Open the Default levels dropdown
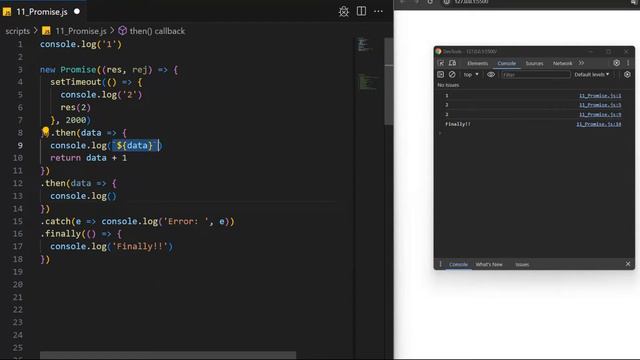Screen dimensions: 640x360 592,75
